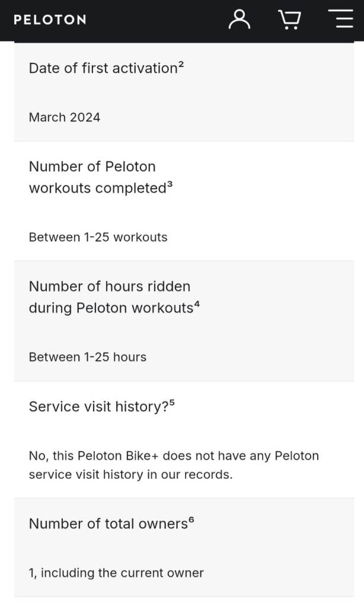The image size is (364, 607).
Task: Open footnote 4 after Peloton workouts hours
Action: tap(197, 304)
